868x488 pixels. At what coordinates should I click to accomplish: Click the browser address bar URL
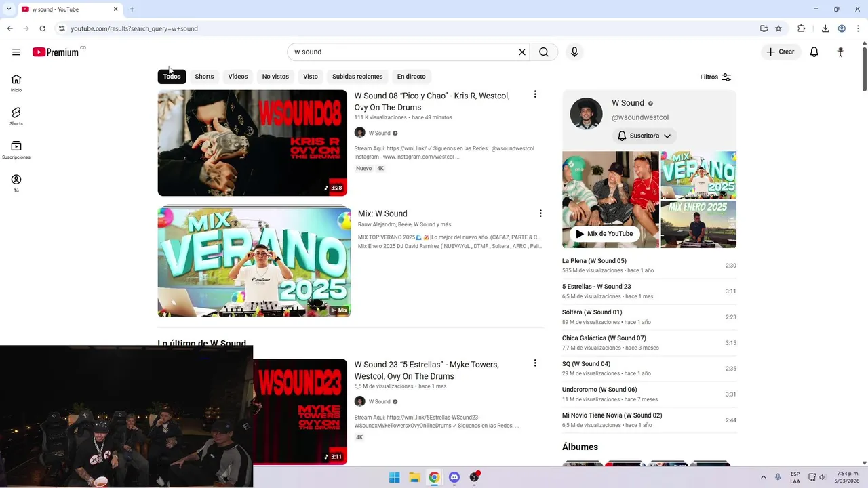point(134,28)
